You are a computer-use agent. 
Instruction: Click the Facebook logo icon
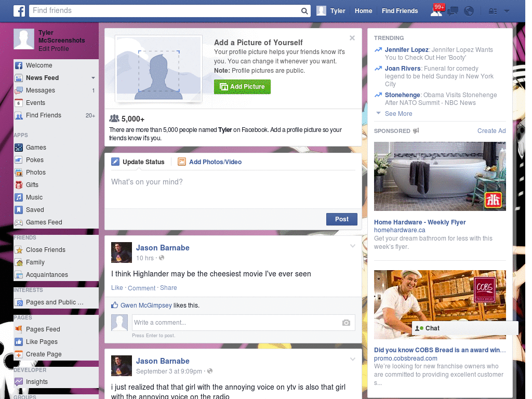19,11
